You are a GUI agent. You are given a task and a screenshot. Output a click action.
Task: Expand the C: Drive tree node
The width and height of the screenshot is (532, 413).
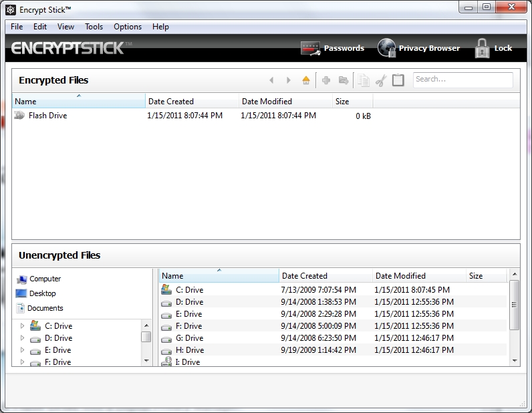23,325
